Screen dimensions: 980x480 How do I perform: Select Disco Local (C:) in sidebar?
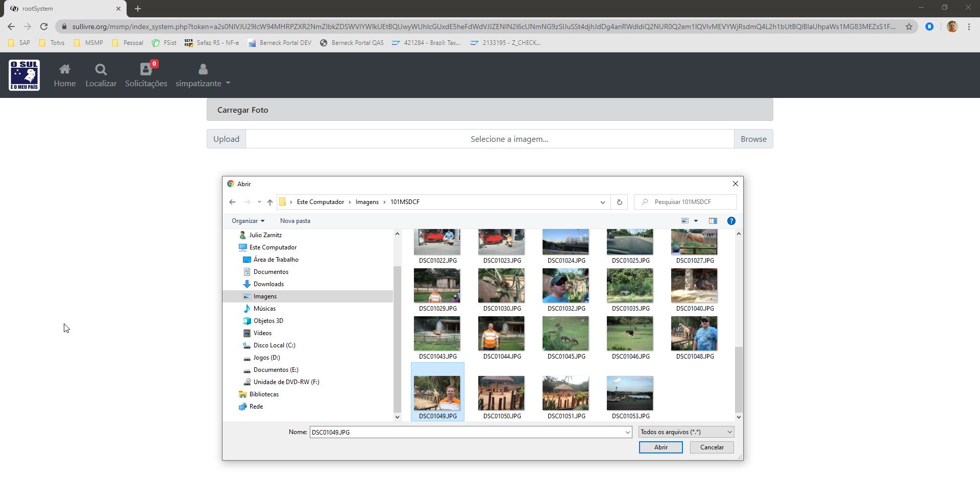(x=274, y=345)
